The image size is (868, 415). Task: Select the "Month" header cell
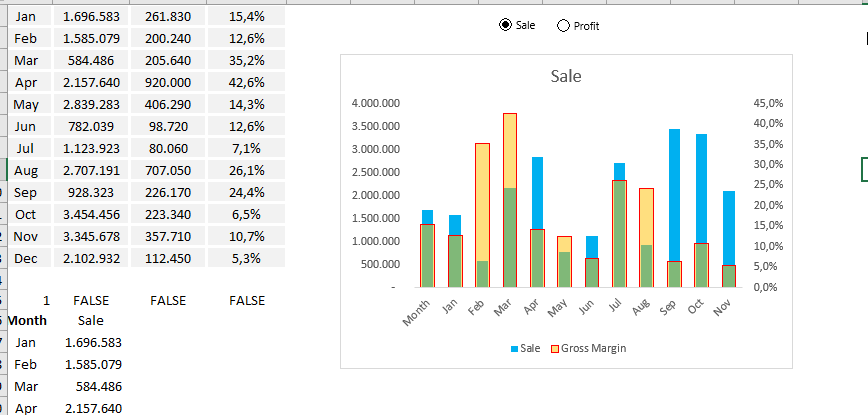[x=26, y=321]
